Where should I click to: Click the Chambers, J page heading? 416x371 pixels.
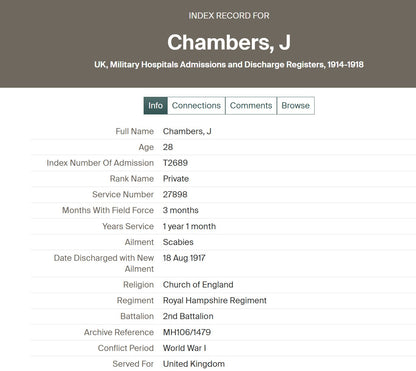(229, 43)
